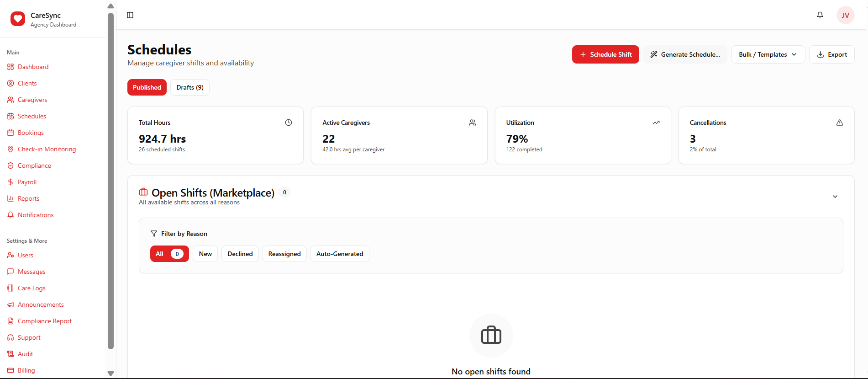Filter open shifts by Declined
Viewport: 868px width, 379px height.
[x=240, y=254]
